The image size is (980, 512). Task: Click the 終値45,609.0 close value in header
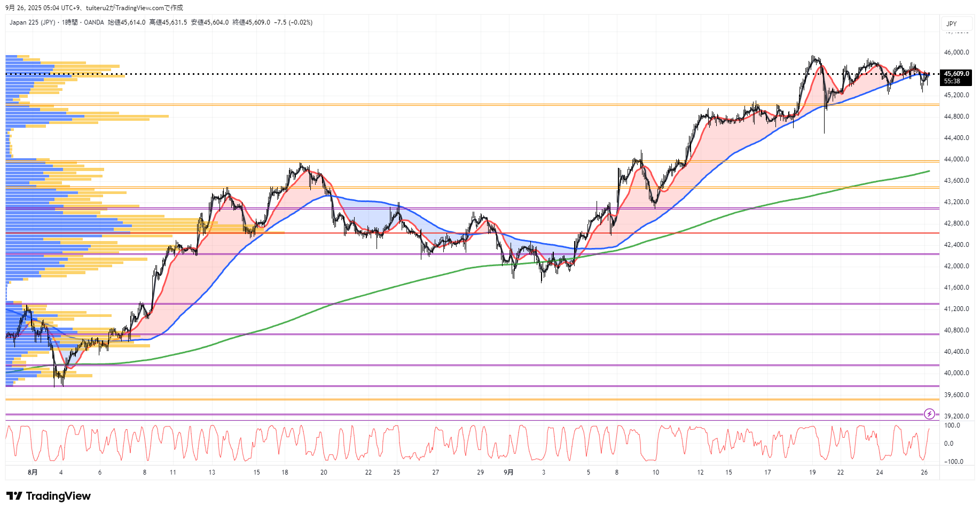pos(251,22)
